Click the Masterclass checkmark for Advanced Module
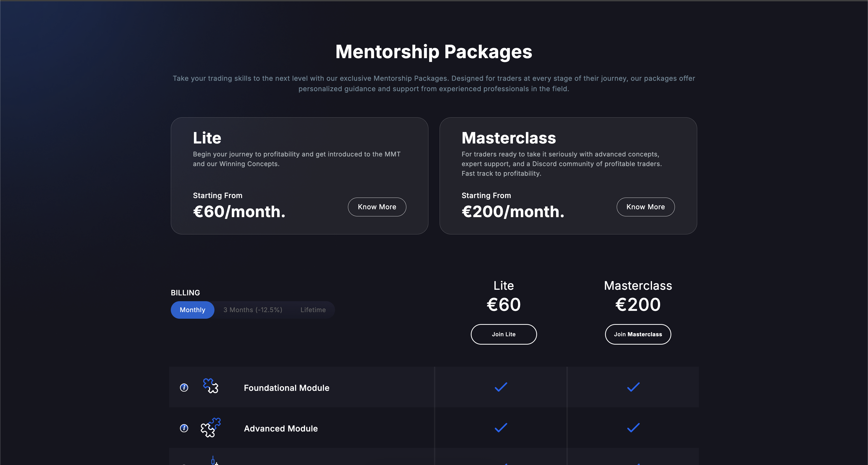This screenshot has height=465, width=868. point(633,428)
